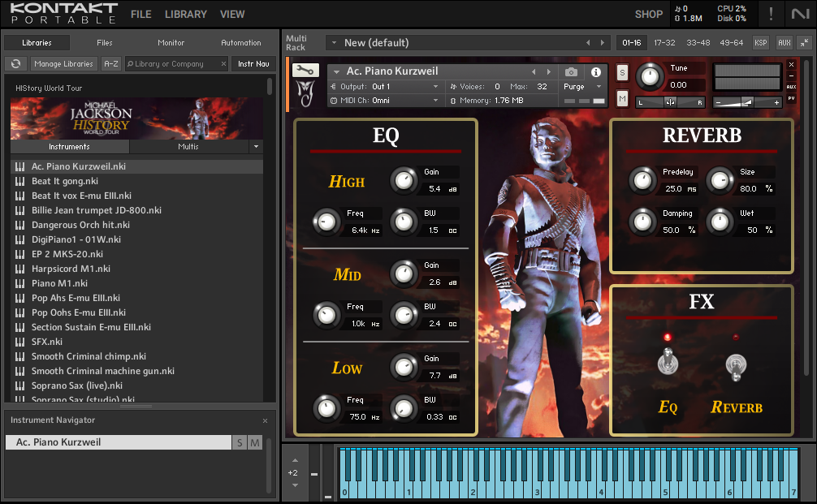Screen dimensions: 817x504
Task: Open the instrument info icon
Action: pyautogui.click(x=596, y=72)
